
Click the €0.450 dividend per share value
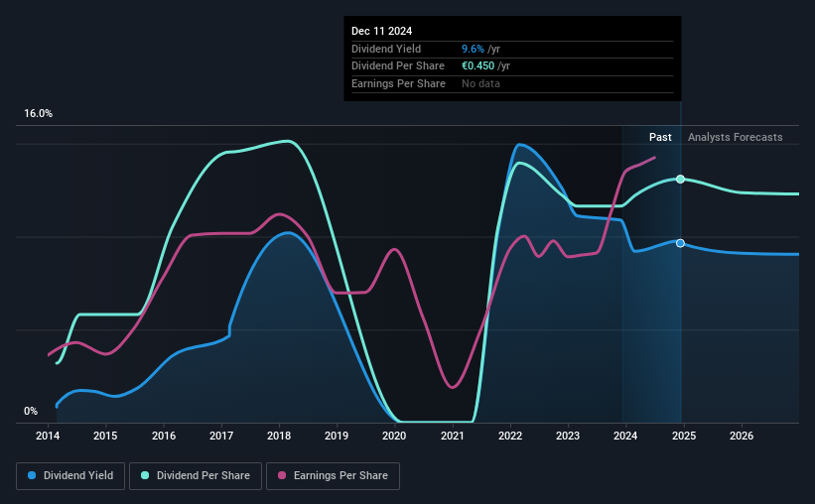point(478,66)
